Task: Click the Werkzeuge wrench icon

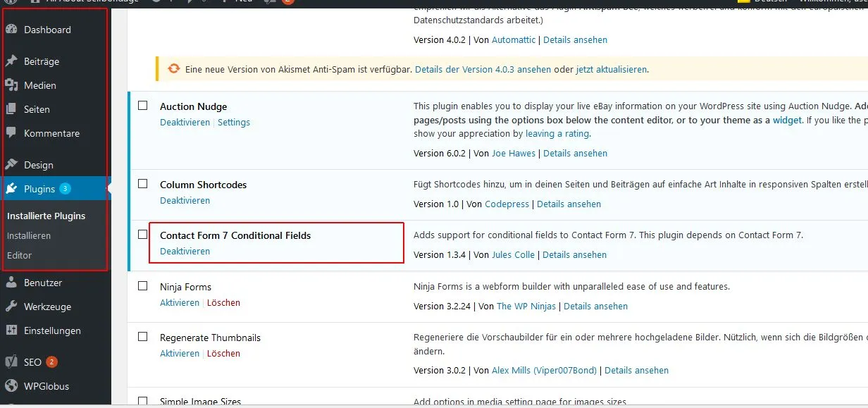Action: click(11, 307)
